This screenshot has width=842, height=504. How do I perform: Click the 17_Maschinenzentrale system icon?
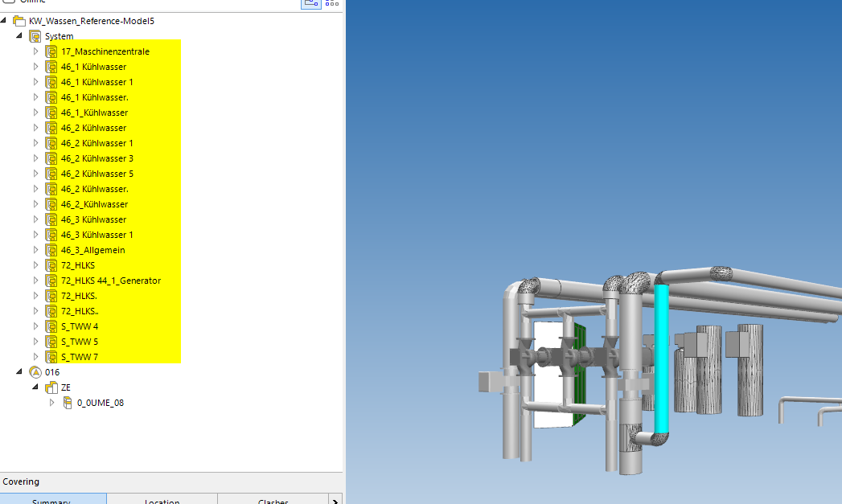[51, 51]
